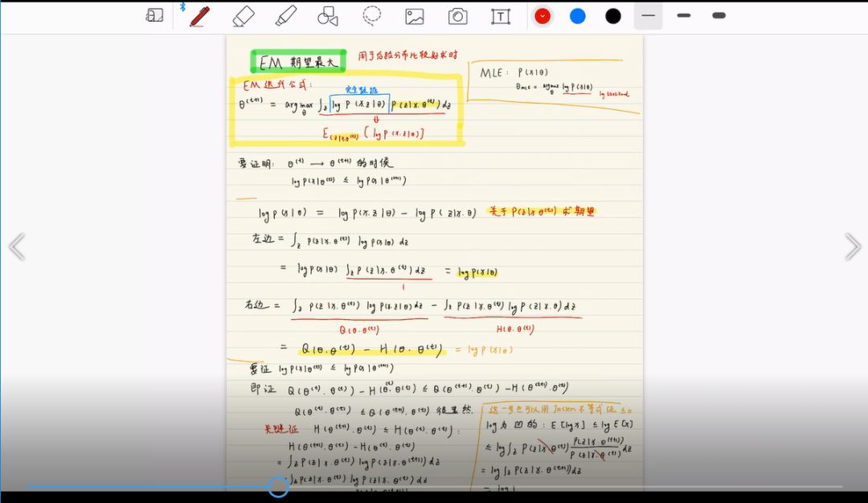This screenshot has height=503, width=868.
Task: Choose the thinnest stroke width
Action: coord(649,15)
